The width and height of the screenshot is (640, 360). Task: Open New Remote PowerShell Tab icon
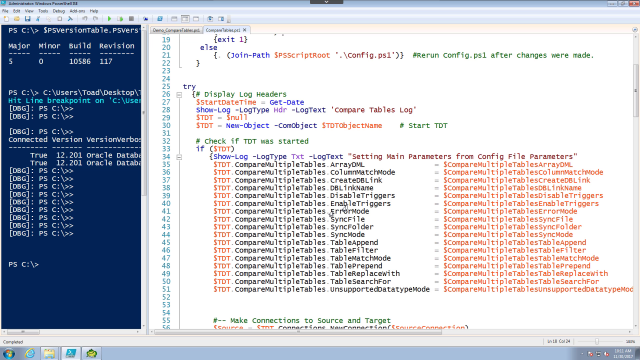click(x=145, y=19)
